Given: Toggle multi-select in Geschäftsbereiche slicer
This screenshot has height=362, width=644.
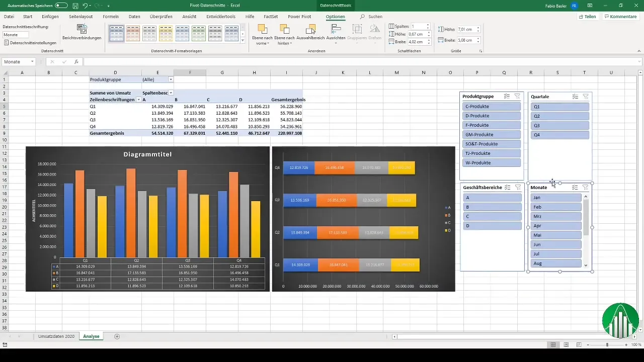Looking at the screenshot, I should (507, 187).
